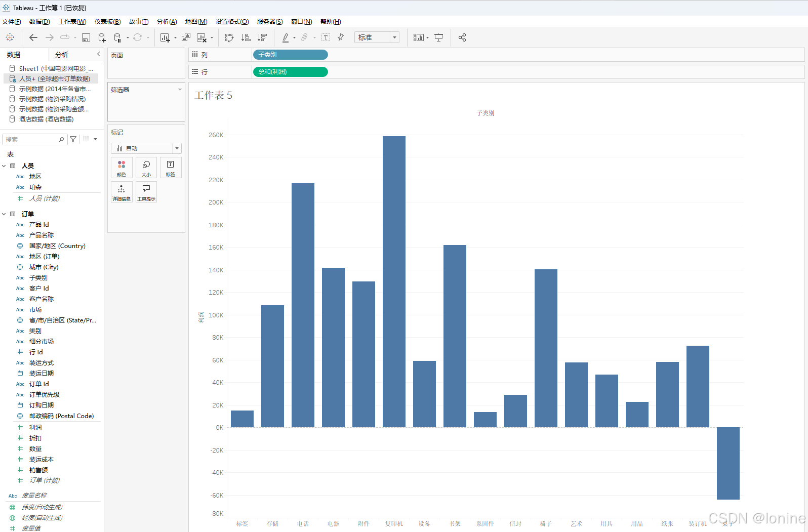Click the negative 桌子 bar

(x=728, y=463)
